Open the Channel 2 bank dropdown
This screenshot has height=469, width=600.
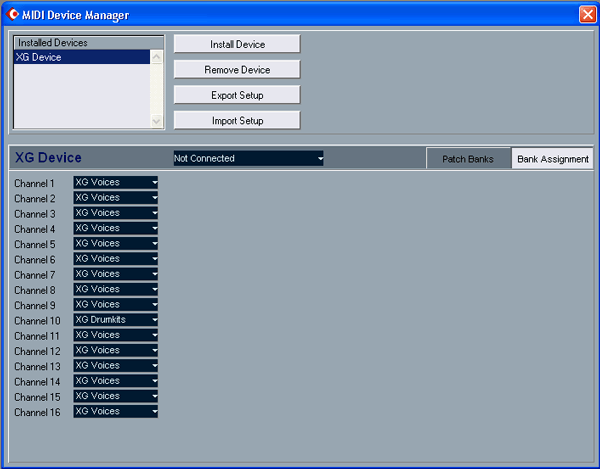tap(116, 198)
